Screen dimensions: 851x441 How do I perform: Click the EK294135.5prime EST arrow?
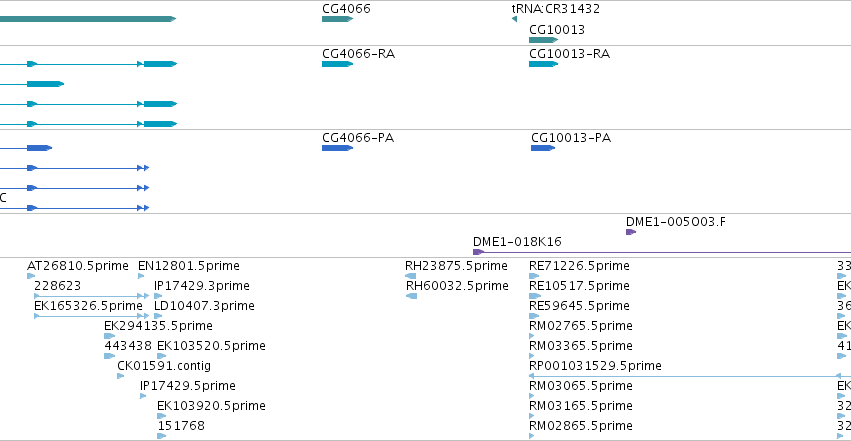[109, 336]
